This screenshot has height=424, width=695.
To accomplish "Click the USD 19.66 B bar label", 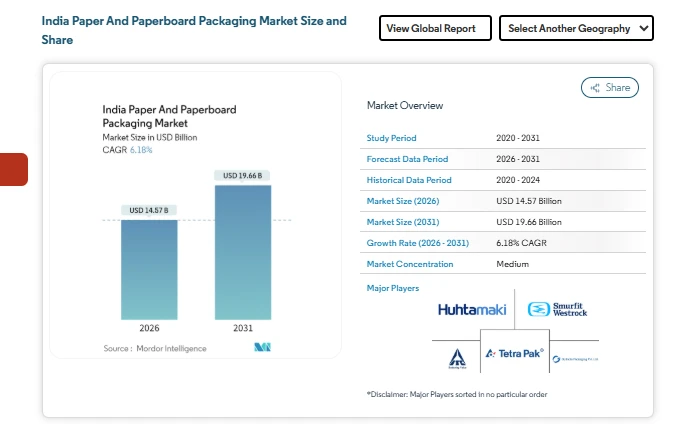I will pos(243,176).
